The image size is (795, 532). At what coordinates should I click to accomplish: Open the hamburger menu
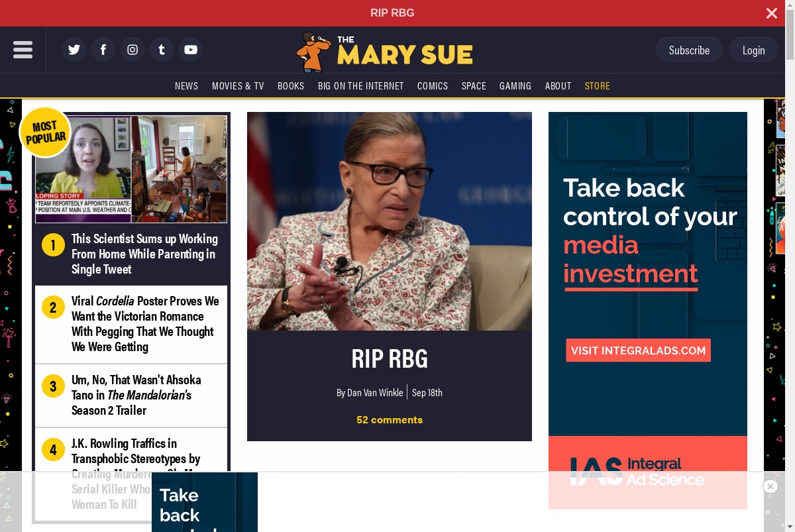(x=23, y=50)
